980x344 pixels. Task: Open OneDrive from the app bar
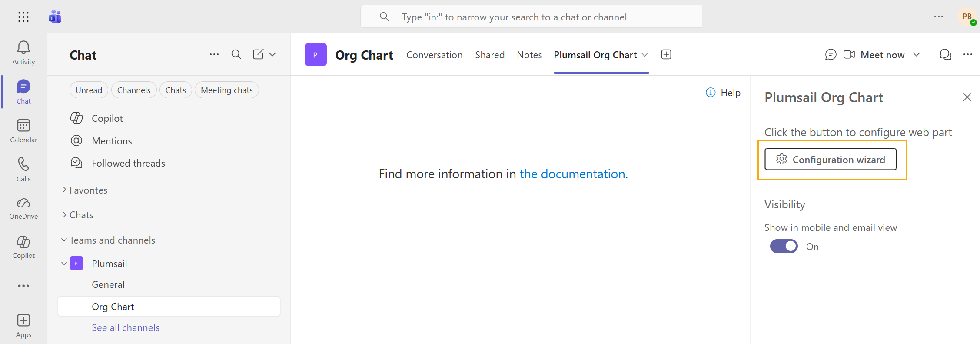pyautogui.click(x=23, y=209)
